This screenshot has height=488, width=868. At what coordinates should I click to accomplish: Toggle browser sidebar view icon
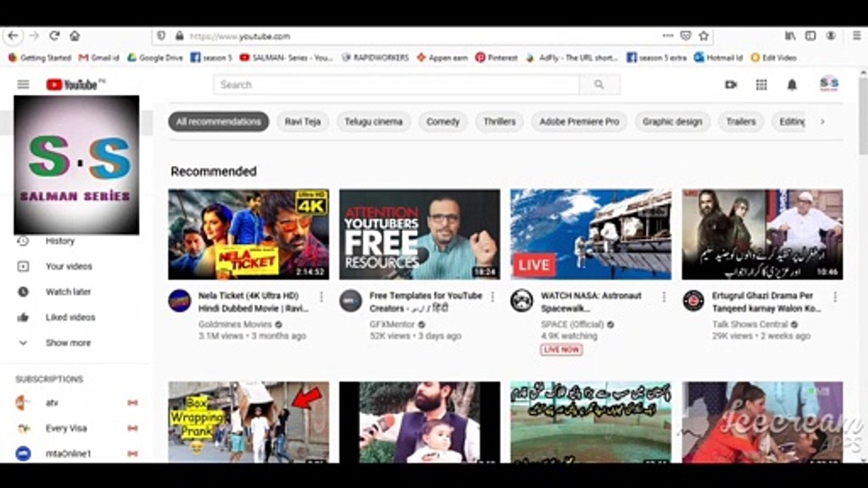[x=810, y=36]
